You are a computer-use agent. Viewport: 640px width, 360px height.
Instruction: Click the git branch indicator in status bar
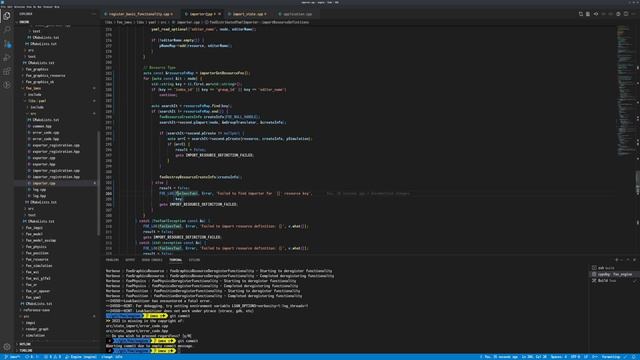(x=12, y=357)
